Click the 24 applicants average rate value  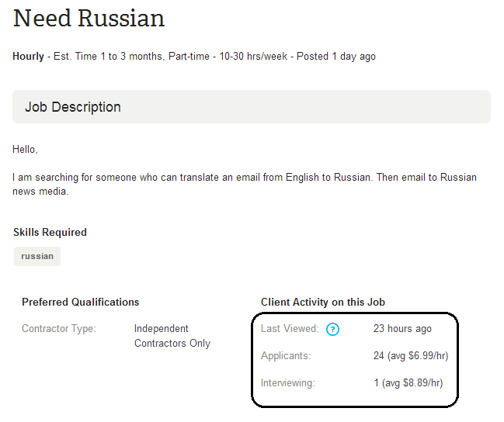tap(411, 356)
